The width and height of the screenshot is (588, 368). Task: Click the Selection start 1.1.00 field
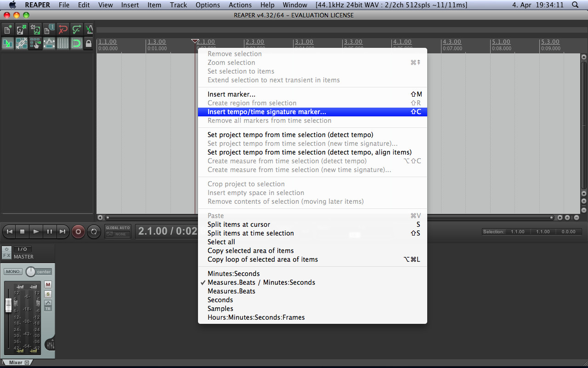click(x=517, y=232)
